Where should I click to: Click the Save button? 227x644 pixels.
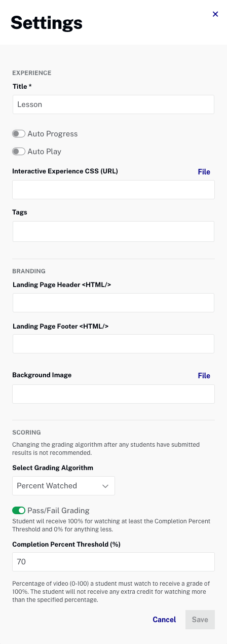point(200,620)
